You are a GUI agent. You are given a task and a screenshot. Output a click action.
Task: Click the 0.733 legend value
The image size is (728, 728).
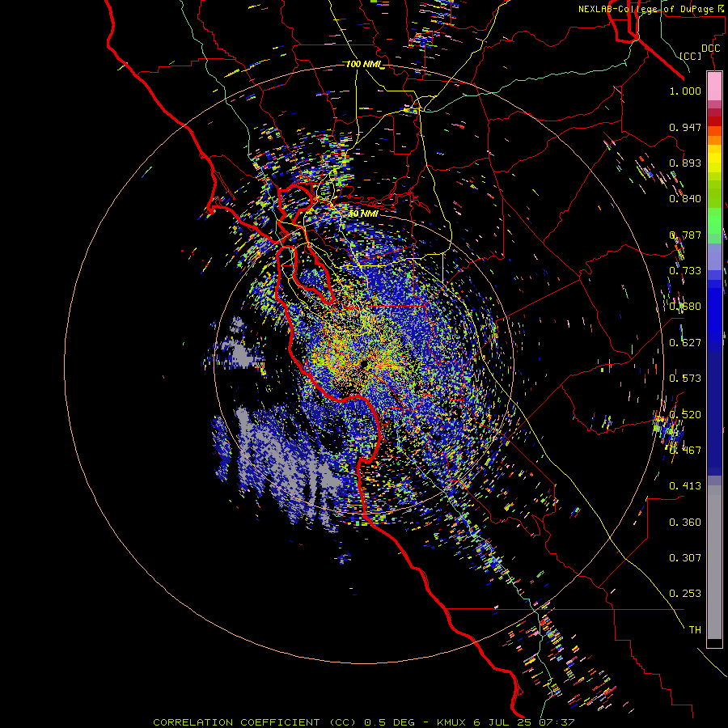(x=685, y=271)
